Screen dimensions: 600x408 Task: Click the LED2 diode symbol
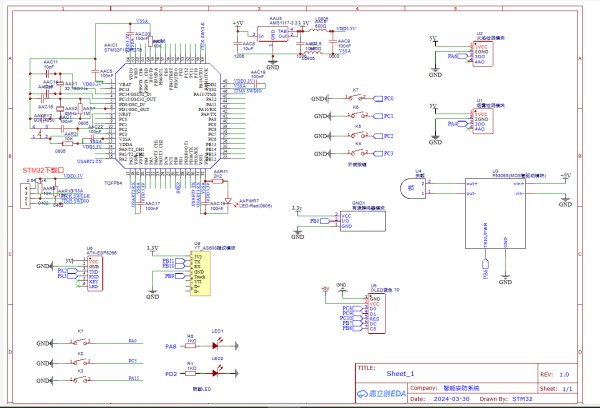216,372
